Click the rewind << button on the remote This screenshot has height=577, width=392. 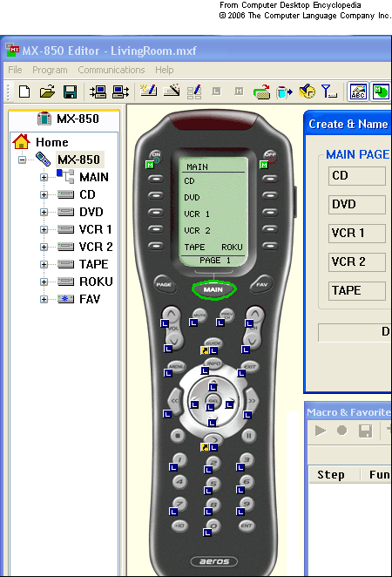[175, 401]
